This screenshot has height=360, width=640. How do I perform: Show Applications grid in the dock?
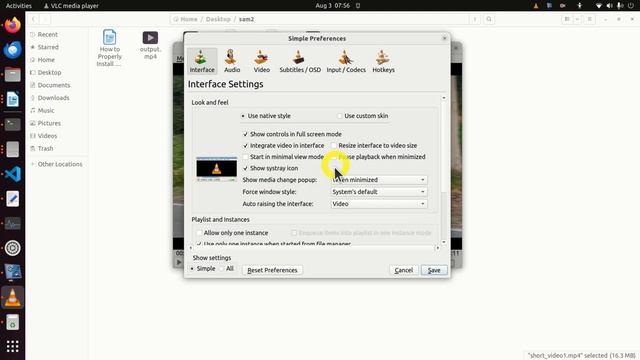point(13,346)
